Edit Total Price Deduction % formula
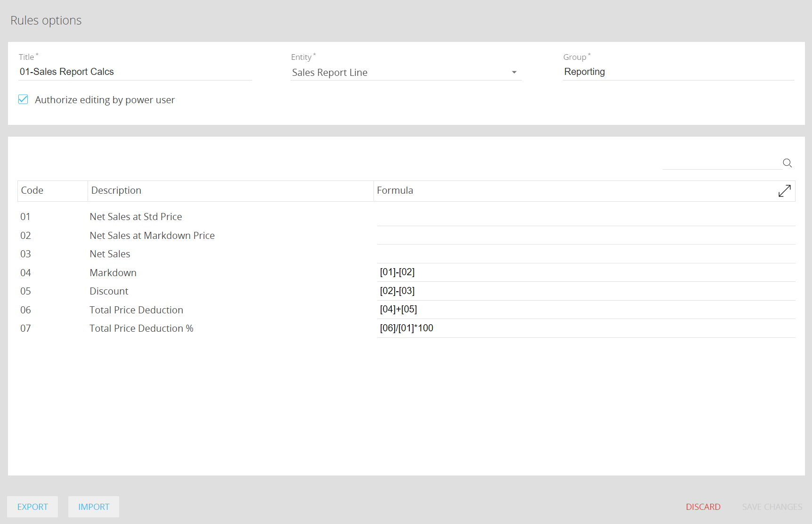Image resolution: width=812 pixels, height=524 pixels. point(585,328)
